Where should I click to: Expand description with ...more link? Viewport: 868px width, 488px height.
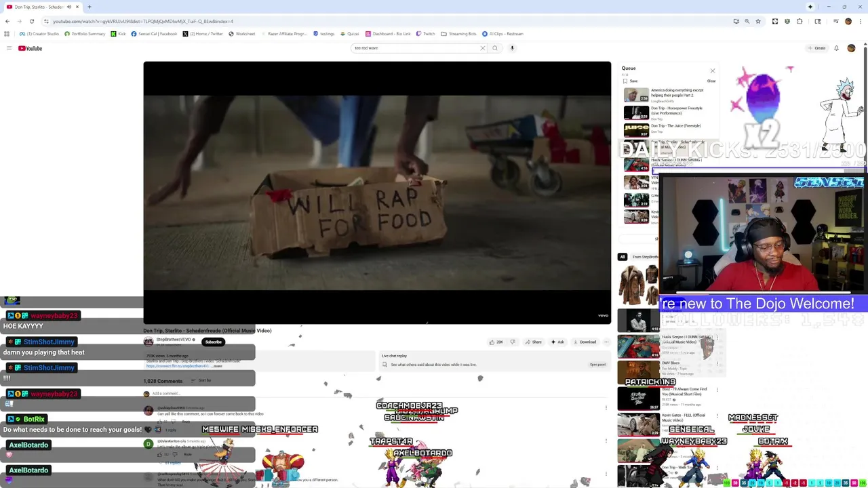(x=217, y=366)
